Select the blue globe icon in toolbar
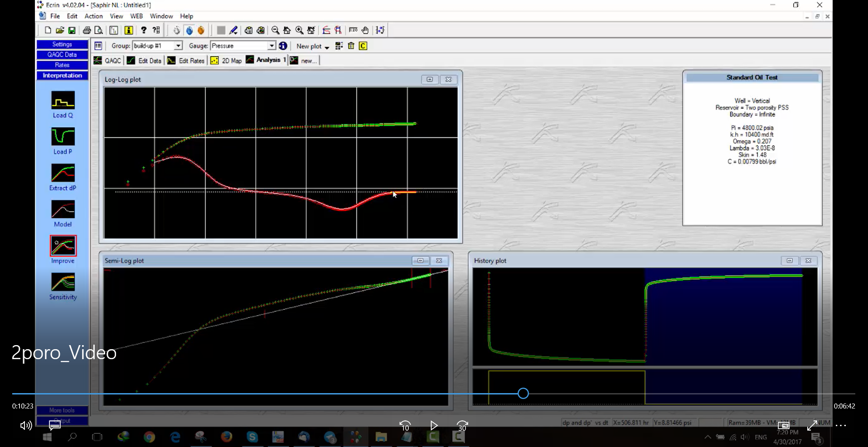868x447 pixels. pos(189,30)
